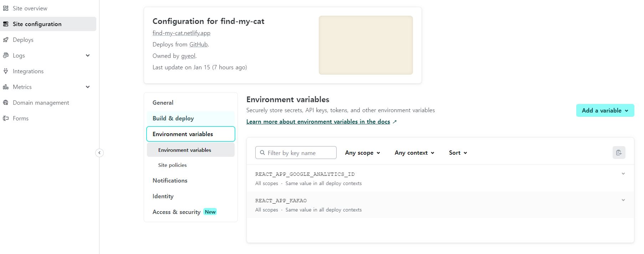Click the Forms icon in sidebar
The image size is (644, 254).
tap(6, 118)
